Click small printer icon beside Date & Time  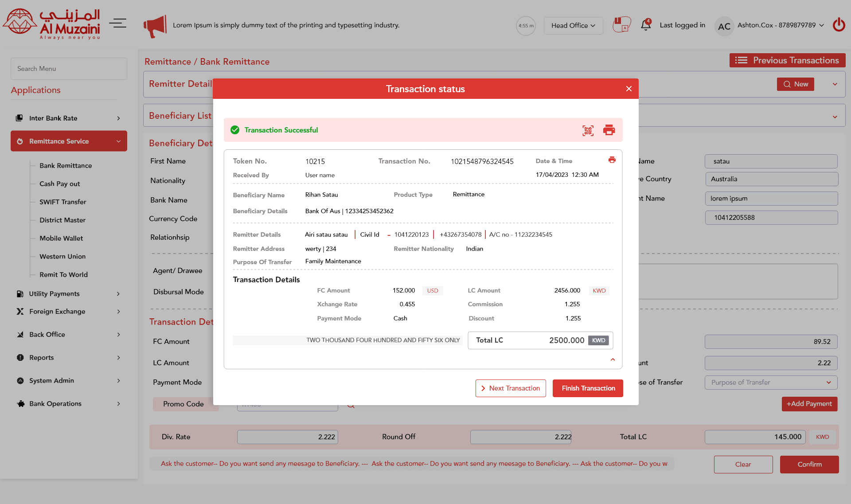click(612, 160)
